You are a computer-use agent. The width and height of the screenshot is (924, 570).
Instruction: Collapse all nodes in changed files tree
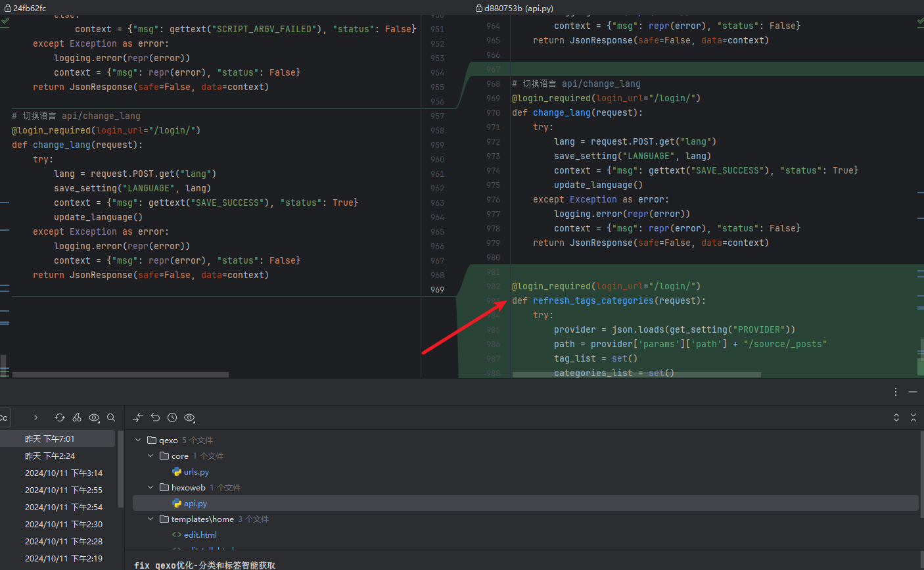click(x=913, y=417)
